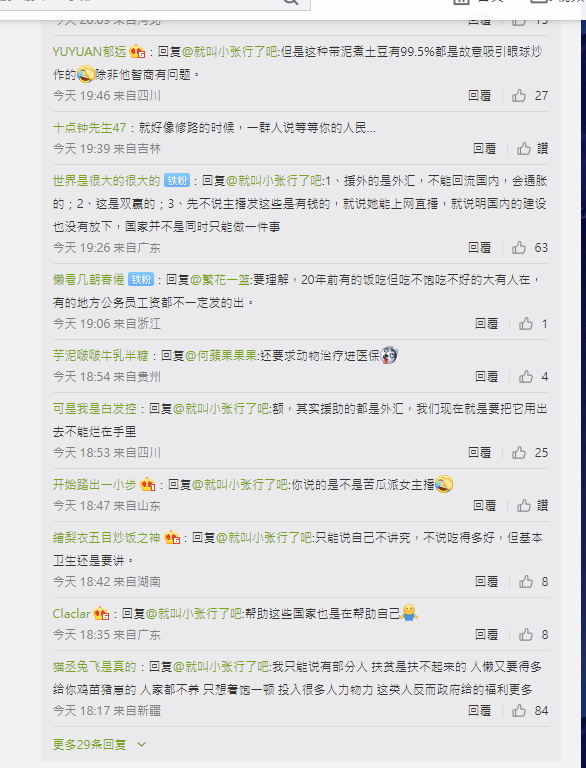Screen dimensions: 586x768
Task: Reply to the 19:26 comment from 广东
Action: tap(479, 248)
